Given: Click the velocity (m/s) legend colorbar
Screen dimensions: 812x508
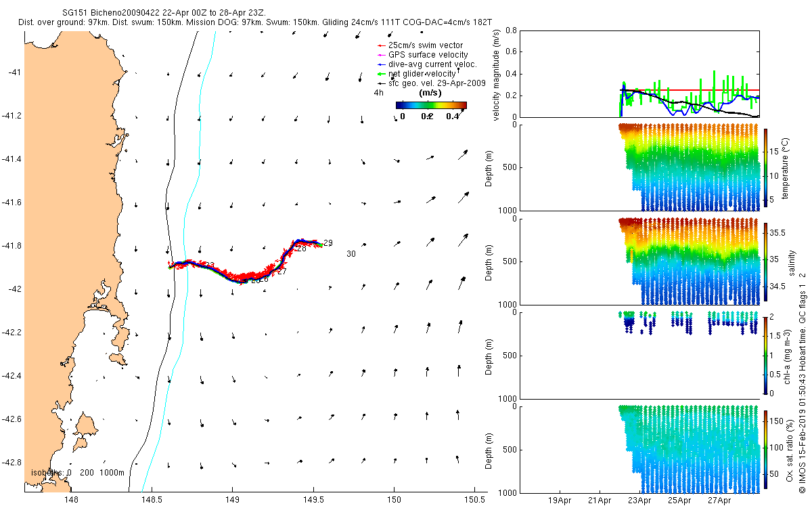Looking at the screenshot, I should (431, 105).
